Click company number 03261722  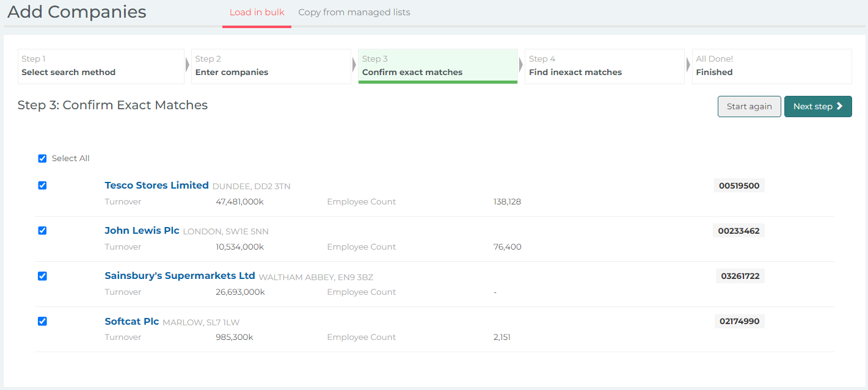pos(740,276)
